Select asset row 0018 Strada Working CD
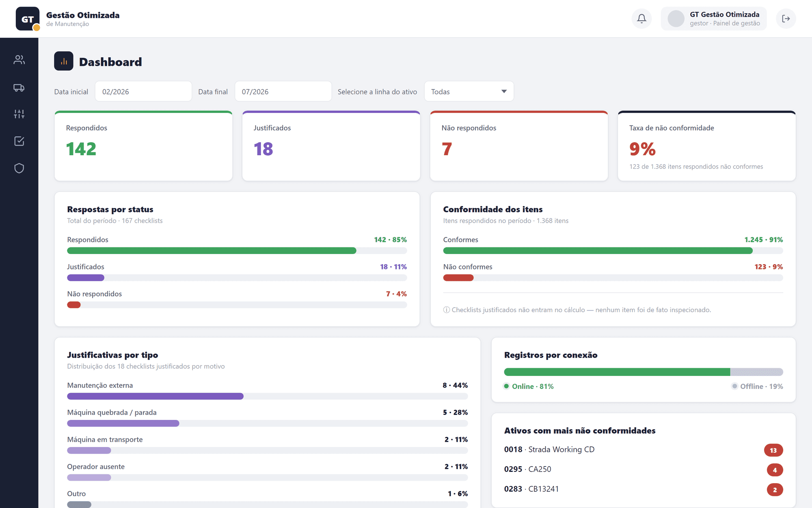The height and width of the screenshot is (508, 812). (643, 449)
